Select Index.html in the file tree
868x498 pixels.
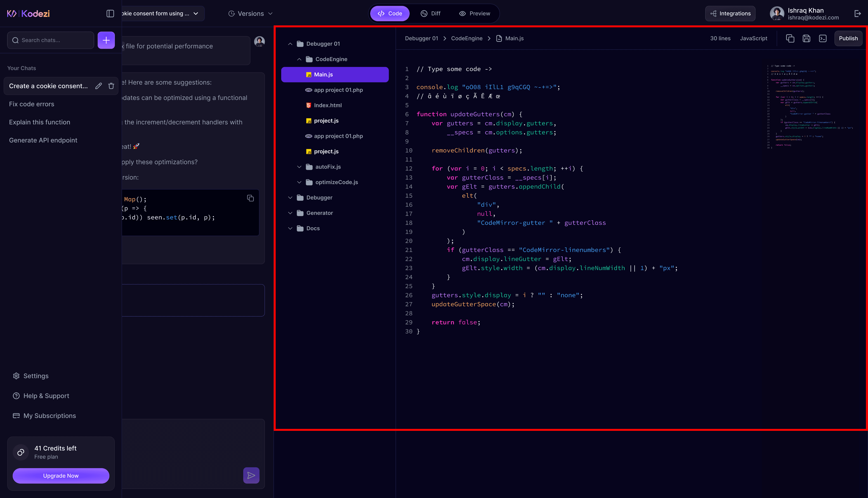point(328,105)
